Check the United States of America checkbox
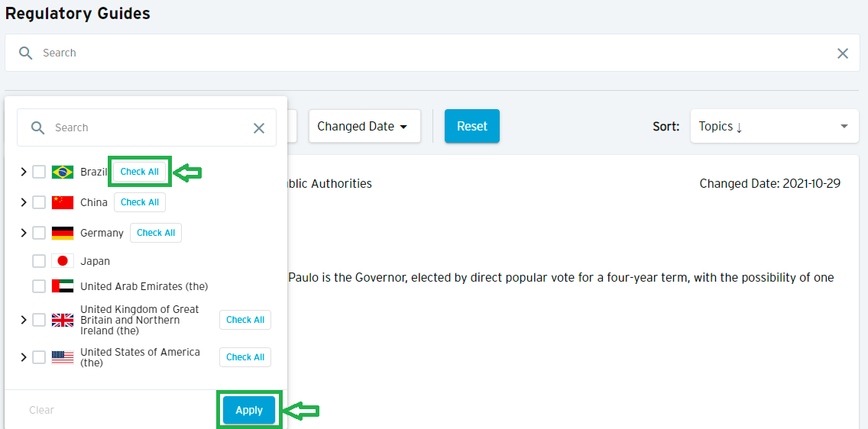 pos(39,357)
